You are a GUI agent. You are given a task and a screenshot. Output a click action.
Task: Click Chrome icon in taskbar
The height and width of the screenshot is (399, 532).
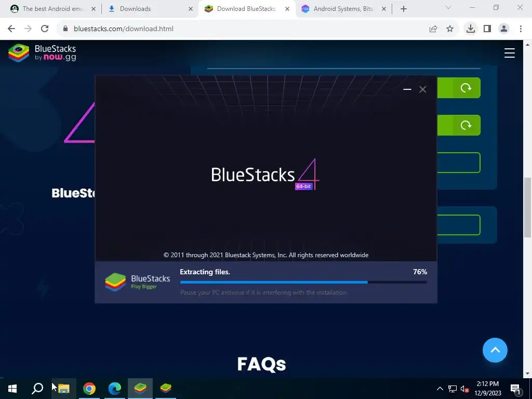click(x=89, y=389)
